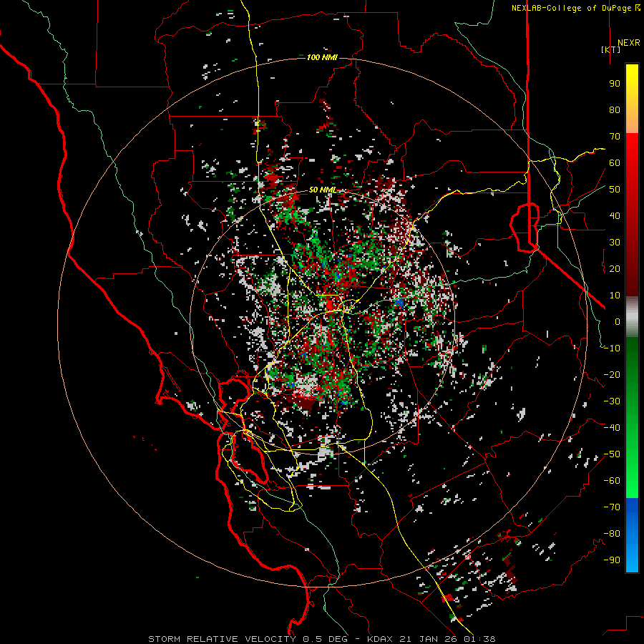Click the [KT] units label
644x644 pixels.
tap(611, 49)
